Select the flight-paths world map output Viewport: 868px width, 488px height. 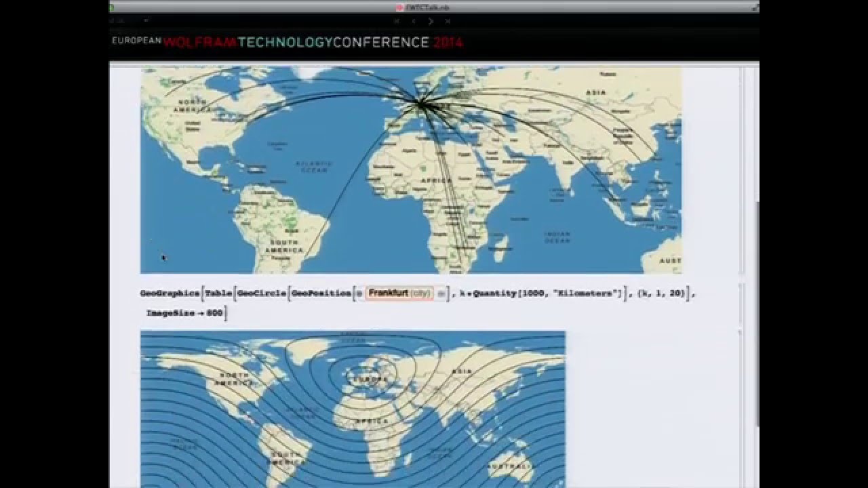point(411,169)
